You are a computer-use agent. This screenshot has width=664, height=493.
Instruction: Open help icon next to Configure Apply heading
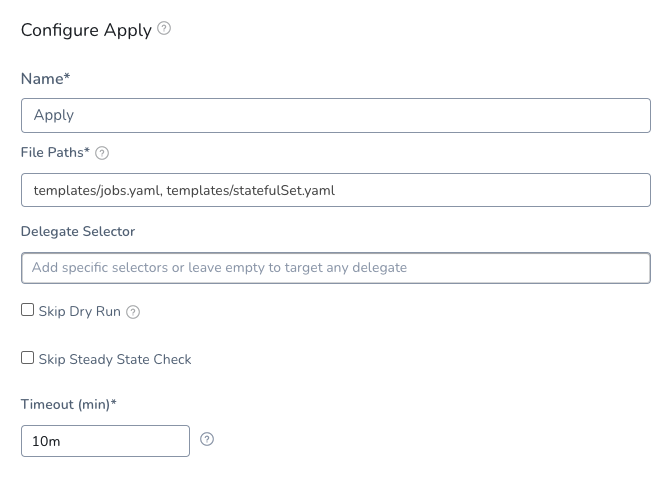coord(164,28)
